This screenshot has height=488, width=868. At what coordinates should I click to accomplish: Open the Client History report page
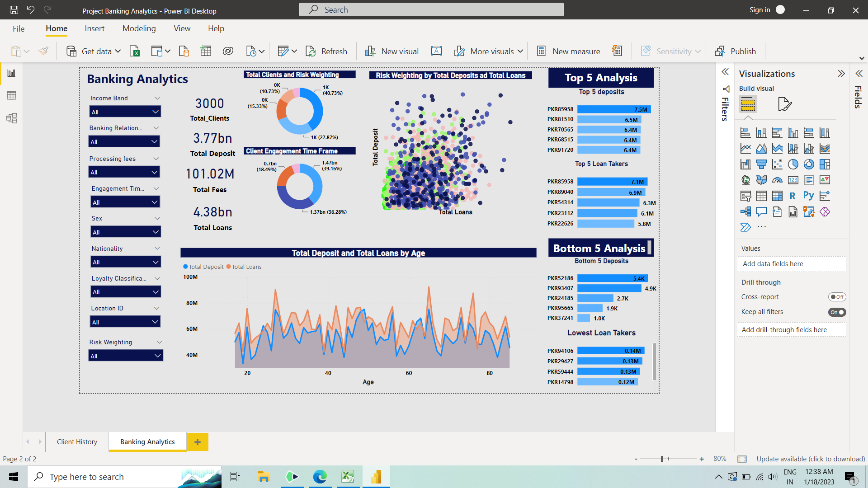[76, 441]
